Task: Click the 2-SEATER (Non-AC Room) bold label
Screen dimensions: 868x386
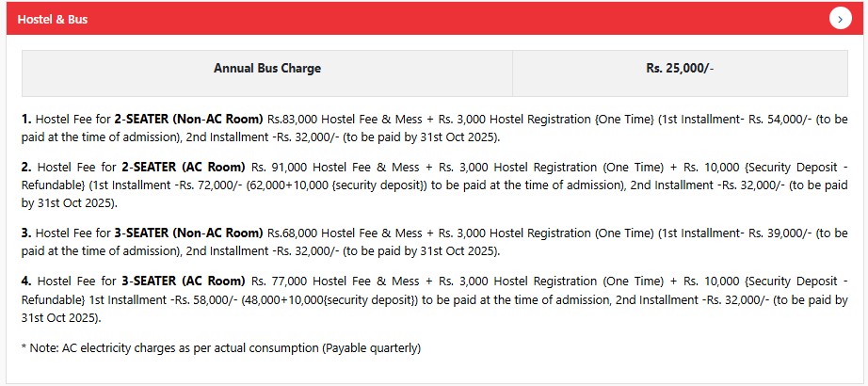Action: [188, 121]
